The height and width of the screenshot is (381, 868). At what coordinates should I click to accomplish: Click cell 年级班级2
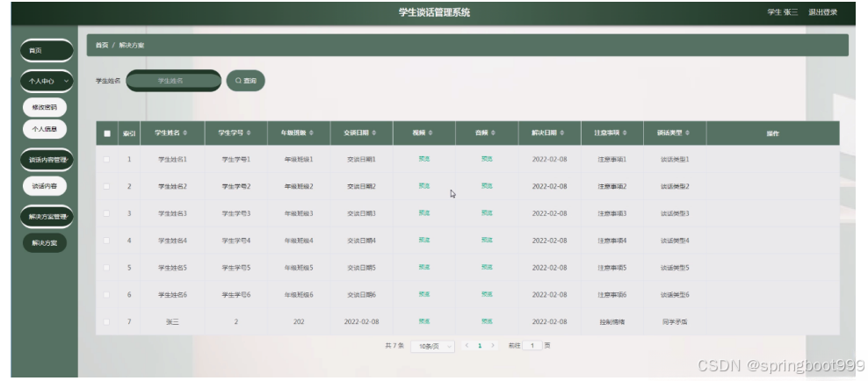pos(299,186)
